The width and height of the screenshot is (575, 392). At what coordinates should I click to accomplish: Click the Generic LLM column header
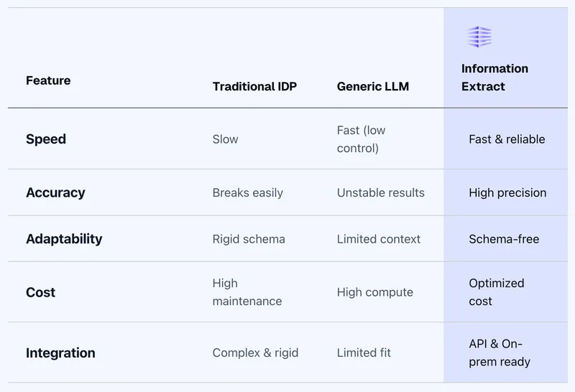(x=372, y=86)
